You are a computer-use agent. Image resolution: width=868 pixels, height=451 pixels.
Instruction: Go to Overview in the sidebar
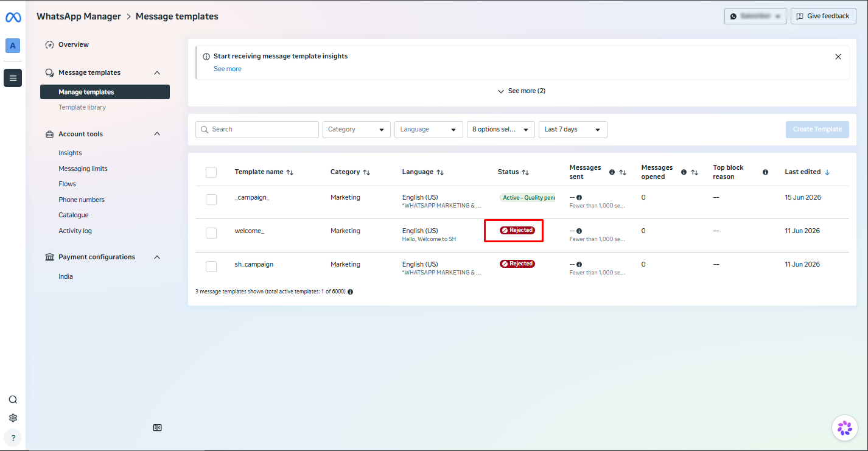[x=74, y=44]
